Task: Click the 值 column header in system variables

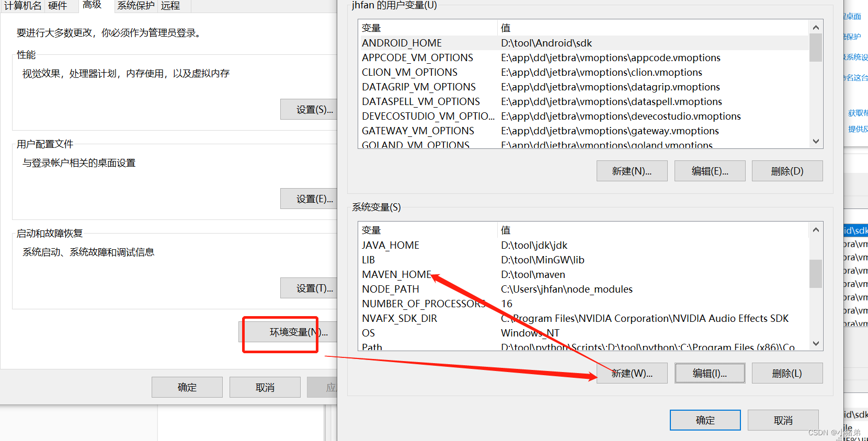Action: (653, 230)
